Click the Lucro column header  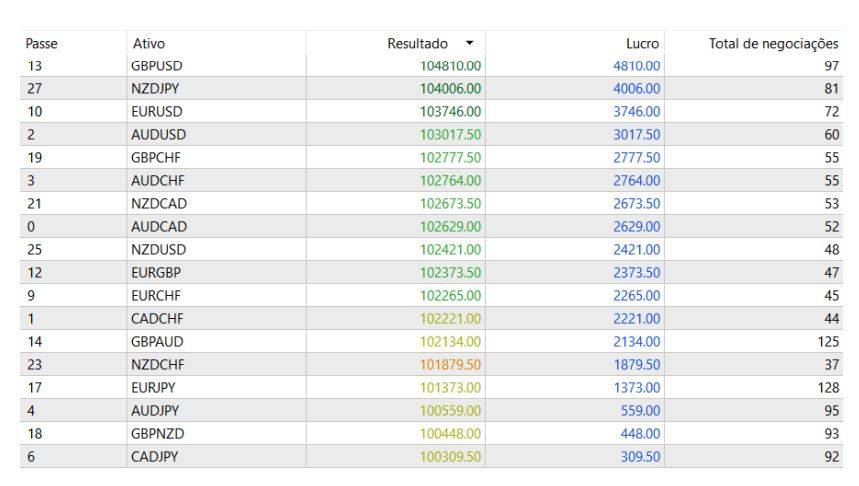point(643,44)
